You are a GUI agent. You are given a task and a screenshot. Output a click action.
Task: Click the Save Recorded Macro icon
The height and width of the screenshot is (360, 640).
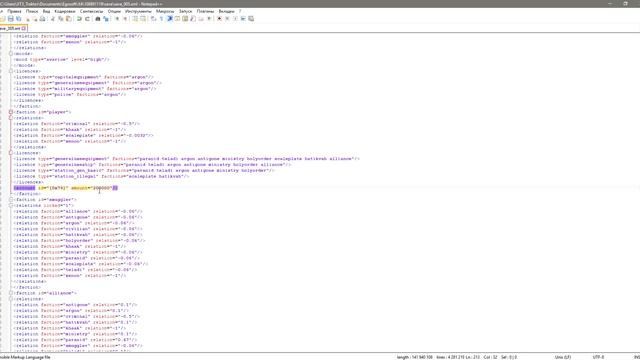coord(251,19)
